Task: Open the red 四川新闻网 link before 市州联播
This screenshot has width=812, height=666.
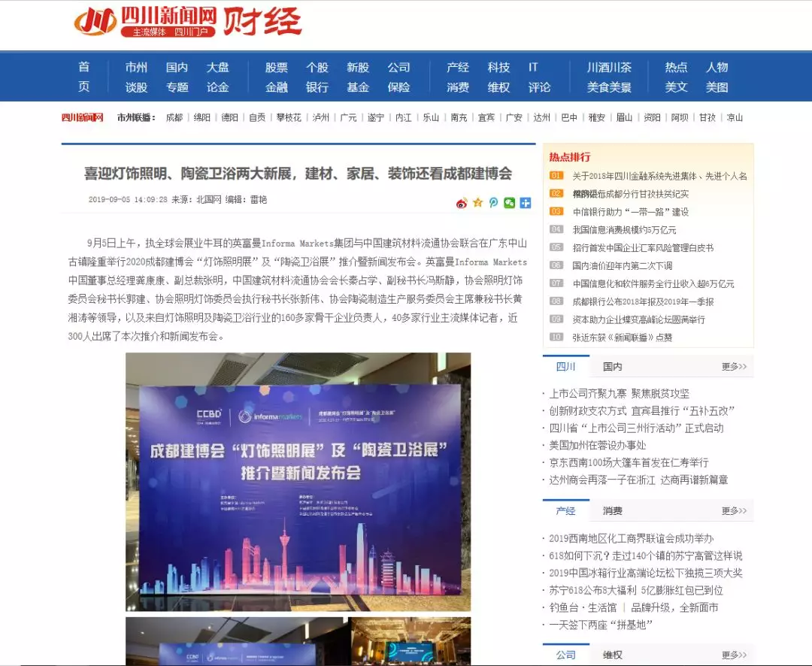Action: point(83,117)
